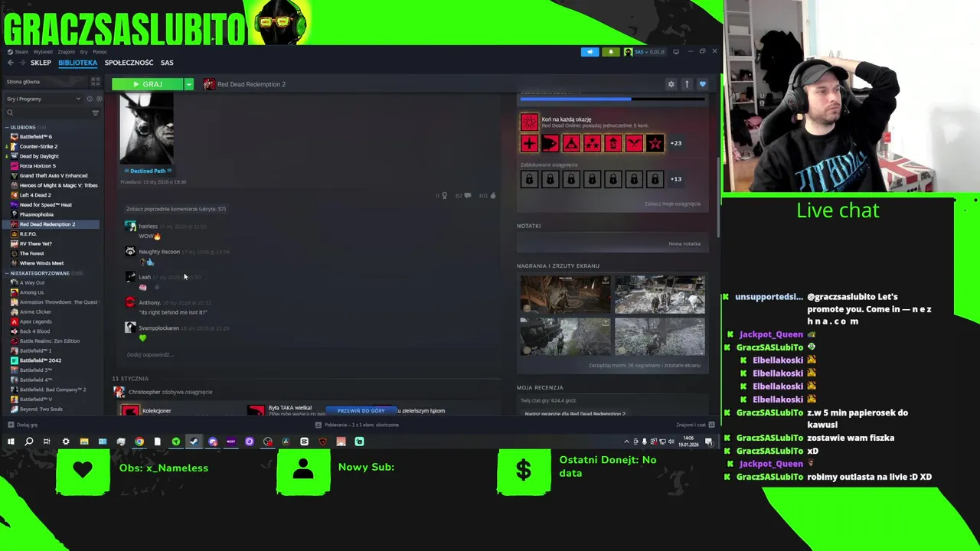The width and height of the screenshot is (980, 551).
Task: Open Chrome from the taskbar
Action: pos(139,442)
